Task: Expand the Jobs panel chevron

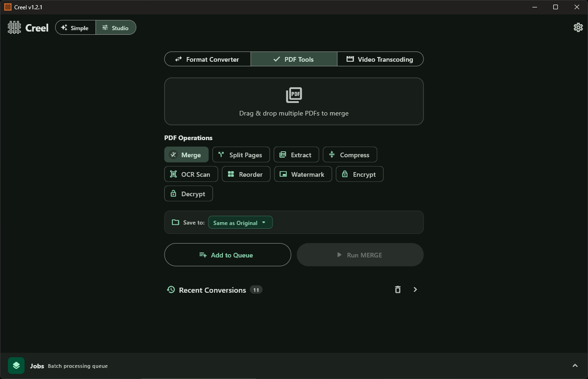Action: (575, 366)
